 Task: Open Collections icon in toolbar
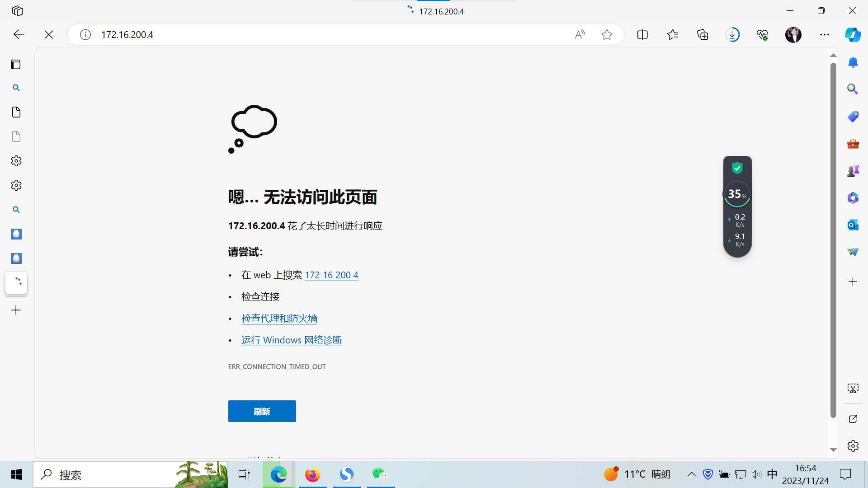(703, 34)
